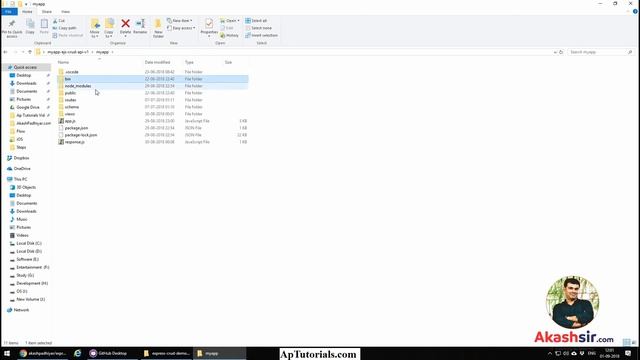Select This PC in navigation pane
This screenshot has height=360, width=640.
pos(20,179)
